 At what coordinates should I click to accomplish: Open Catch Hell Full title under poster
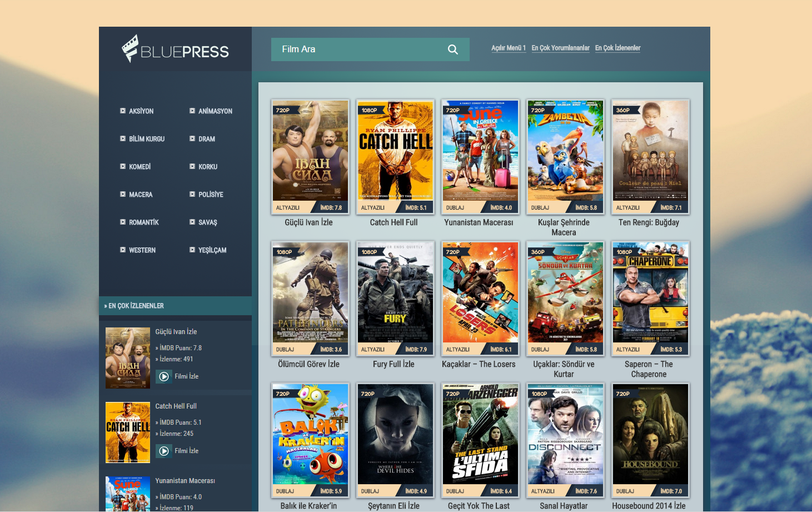pos(393,222)
